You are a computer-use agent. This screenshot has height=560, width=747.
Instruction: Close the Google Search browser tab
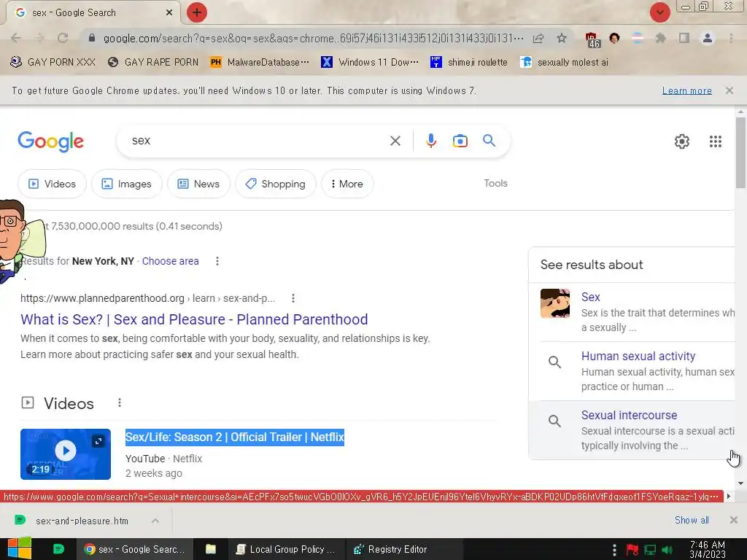point(169,13)
